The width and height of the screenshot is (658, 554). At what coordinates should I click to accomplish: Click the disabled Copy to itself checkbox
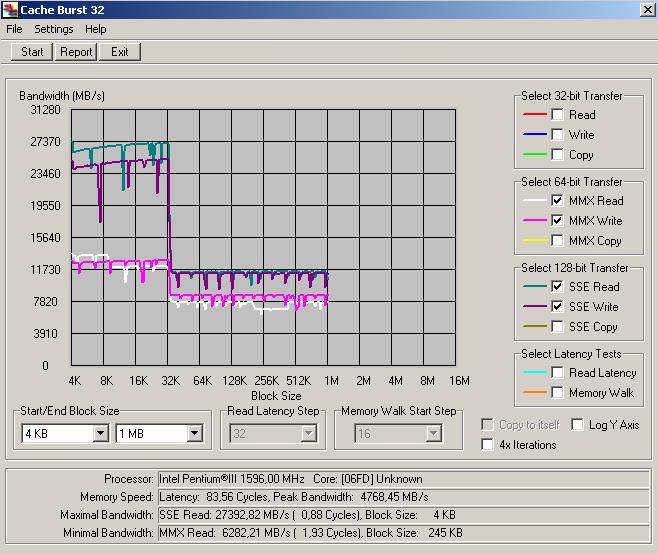click(488, 425)
